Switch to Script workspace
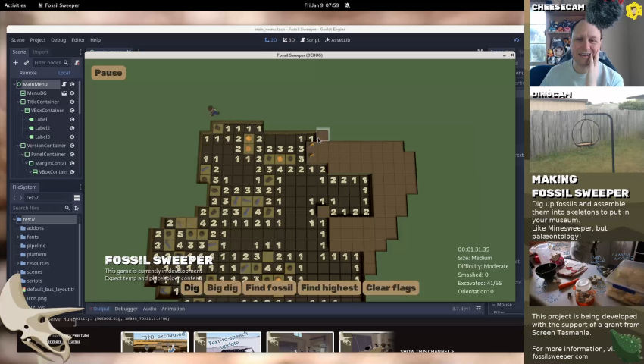The width and height of the screenshot is (644, 364). [310, 40]
